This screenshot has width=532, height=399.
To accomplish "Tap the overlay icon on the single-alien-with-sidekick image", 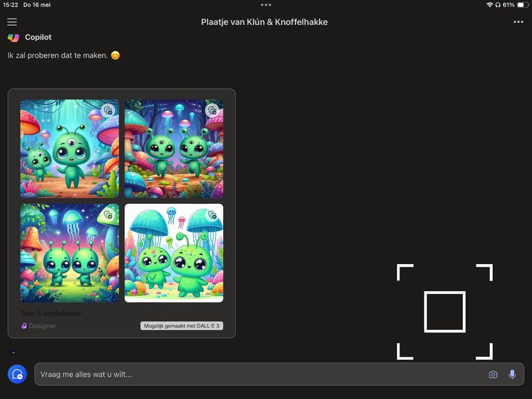I will (108, 111).
